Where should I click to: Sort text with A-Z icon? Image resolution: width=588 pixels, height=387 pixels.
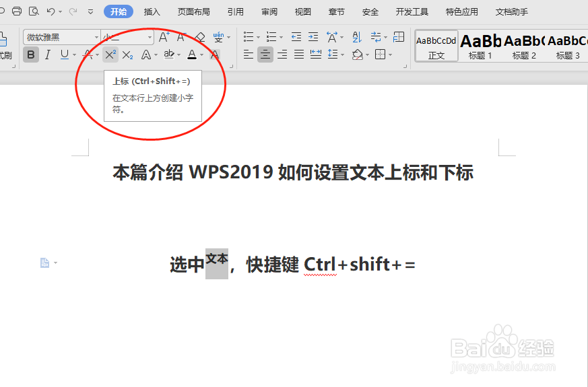tap(357, 37)
